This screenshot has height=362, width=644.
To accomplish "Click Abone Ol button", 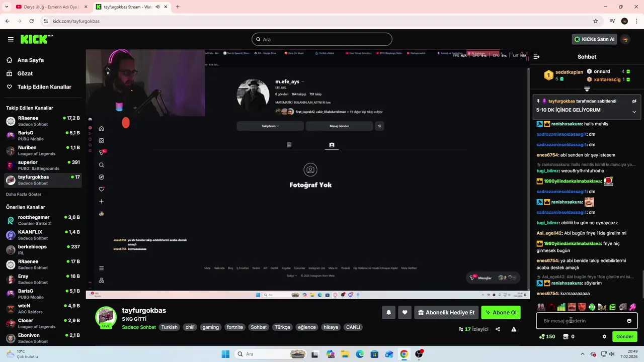I will point(501,313).
